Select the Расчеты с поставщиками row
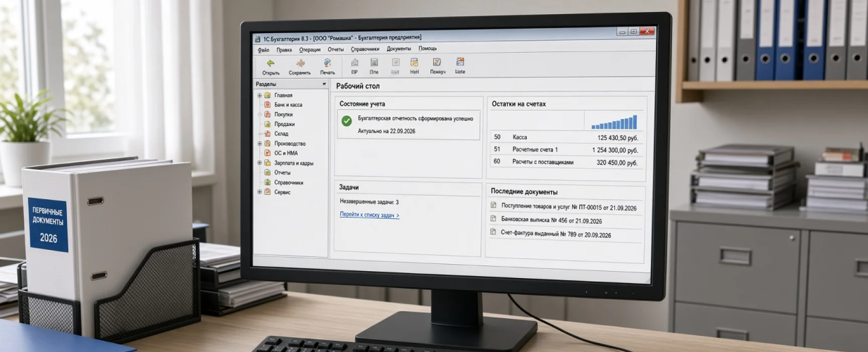The width and height of the screenshot is (868, 352). tap(565, 162)
